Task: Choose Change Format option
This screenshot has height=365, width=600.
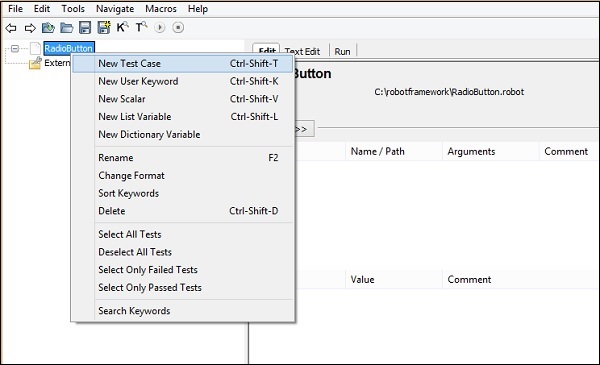Action: click(x=183, y=176)
